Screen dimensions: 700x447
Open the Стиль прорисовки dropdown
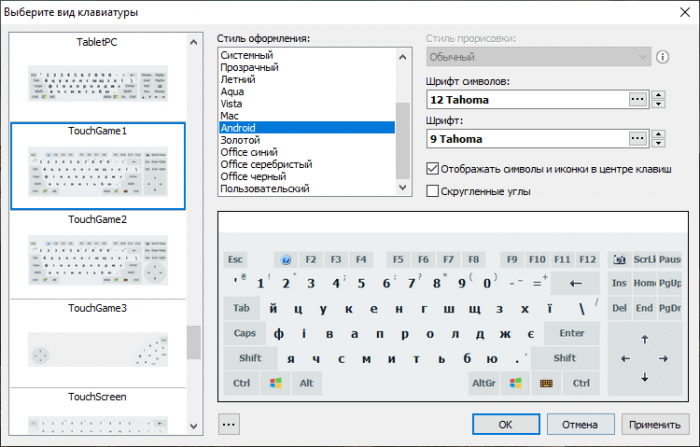pos(538,57)
